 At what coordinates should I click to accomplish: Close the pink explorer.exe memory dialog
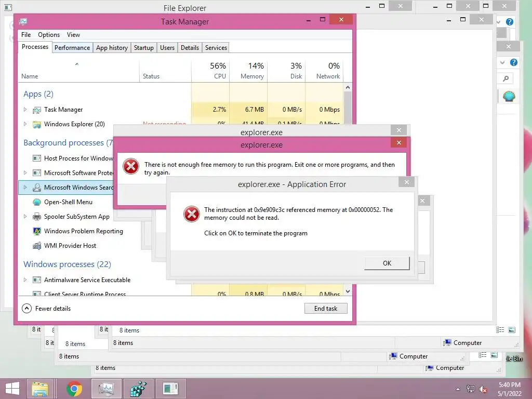click(x=399, y=142)
